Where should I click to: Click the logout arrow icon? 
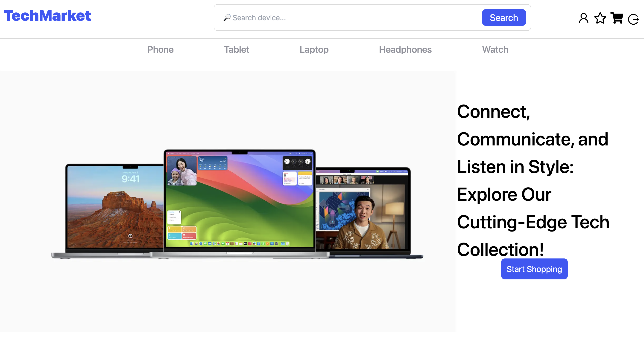tap(633, 19)
